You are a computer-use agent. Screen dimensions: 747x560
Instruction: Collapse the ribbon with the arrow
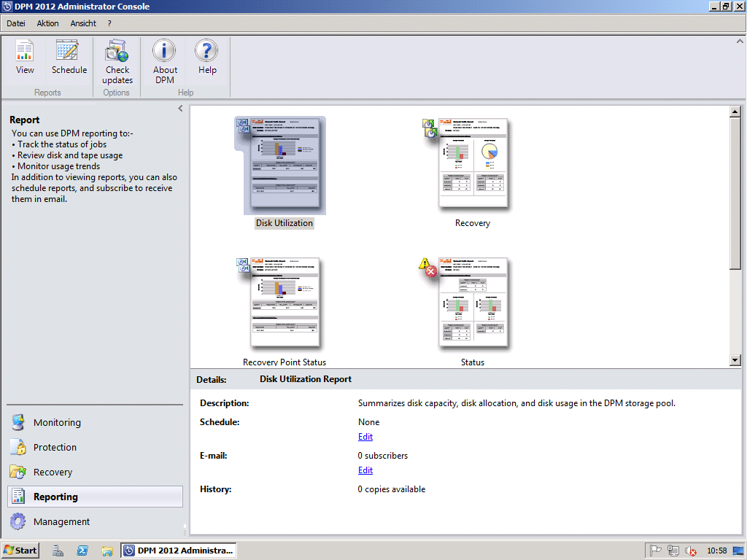click(x=740, y=42)
